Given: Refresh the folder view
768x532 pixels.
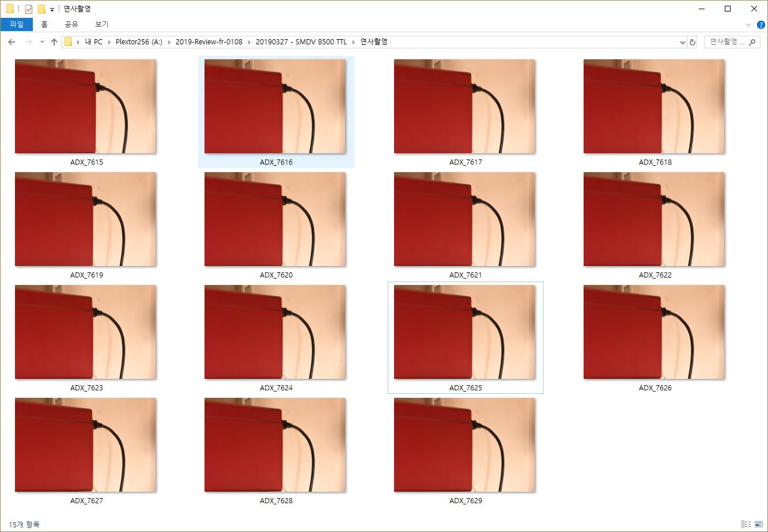Looking at the screenshot, I should click(693, 42).
